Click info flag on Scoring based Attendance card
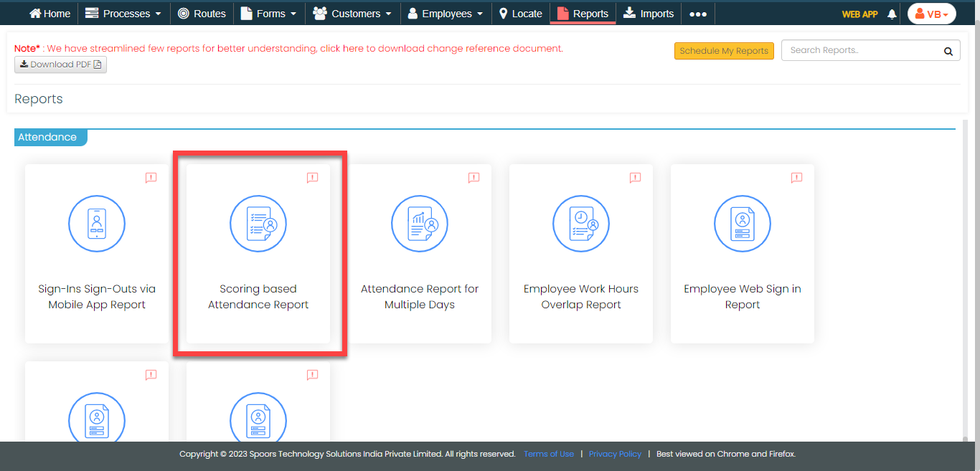Viewport: 980px width, 471px height. (x=312, y=178)
